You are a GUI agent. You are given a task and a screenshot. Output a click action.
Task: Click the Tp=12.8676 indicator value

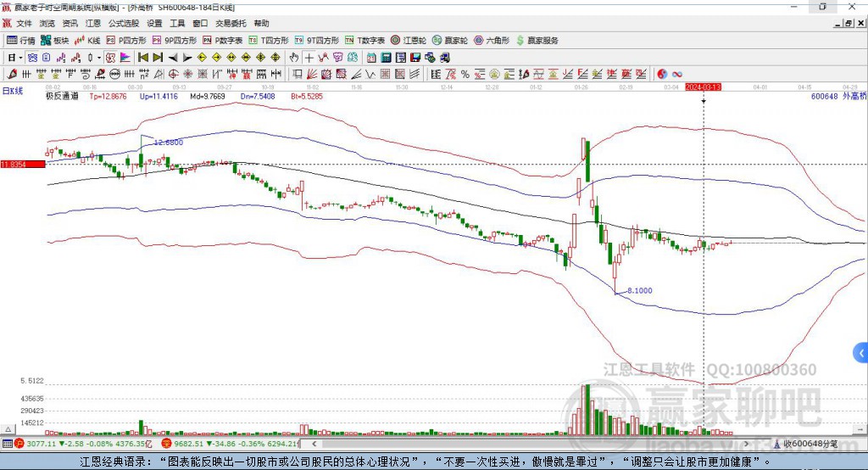tap(108, 96)
